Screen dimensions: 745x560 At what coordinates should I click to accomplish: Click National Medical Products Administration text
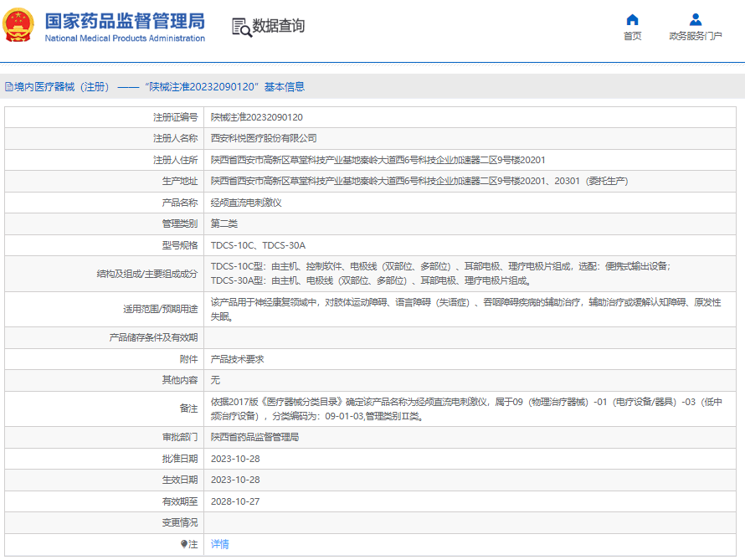pyautogui.click(x=125, y=39)
